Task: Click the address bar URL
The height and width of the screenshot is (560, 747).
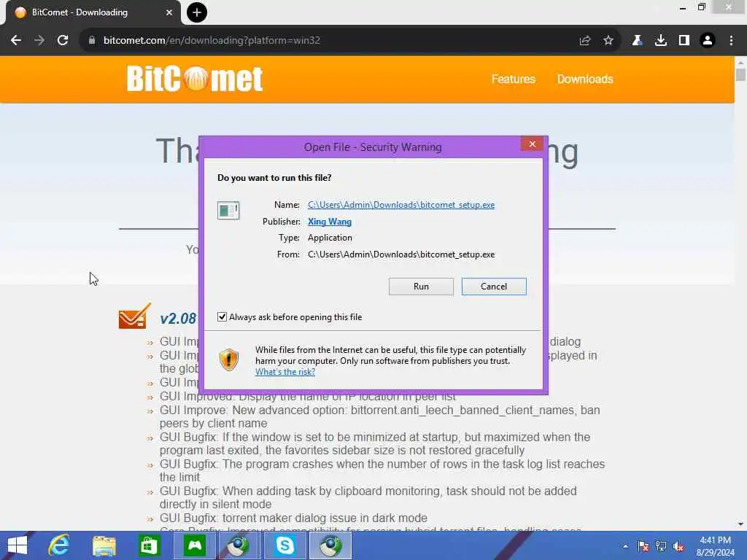Action: click(212, 41)
